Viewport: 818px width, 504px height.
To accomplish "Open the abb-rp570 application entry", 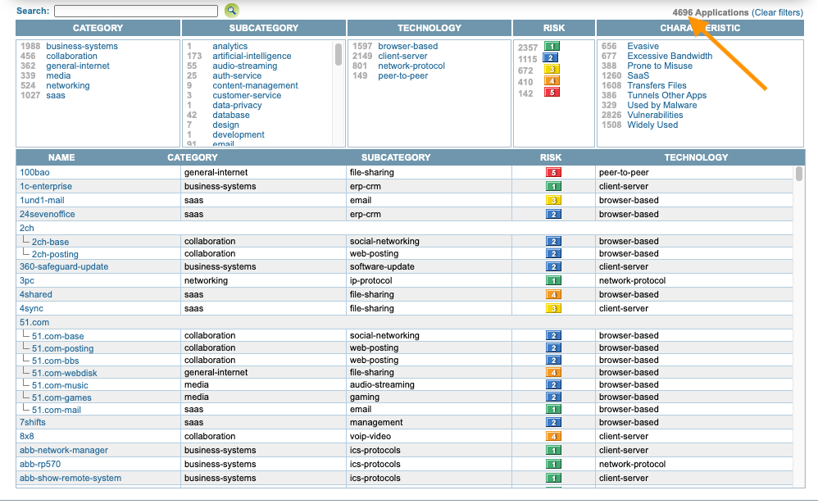I will [x=40, y=465].
